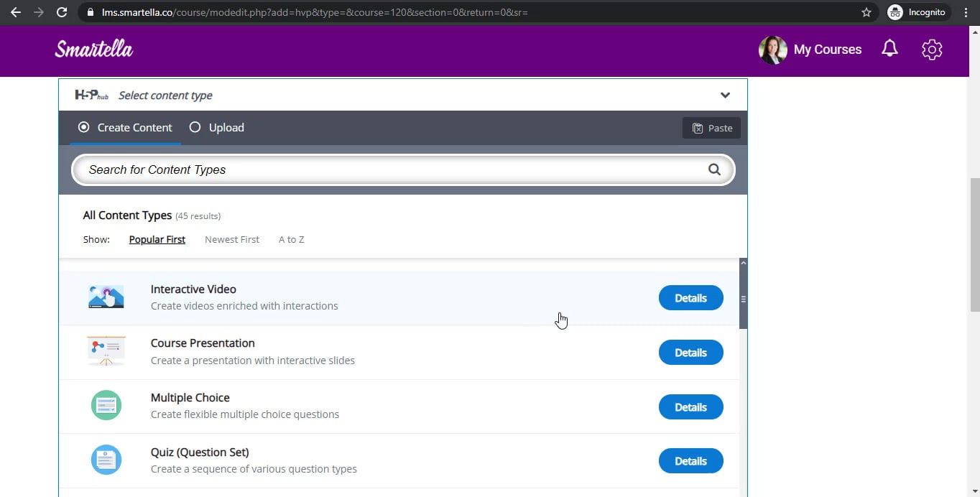The height and width of the screenshot is (497, 980).
Task: Click 'Create flexible multiple choice questions' text
Action: point(245,414)
